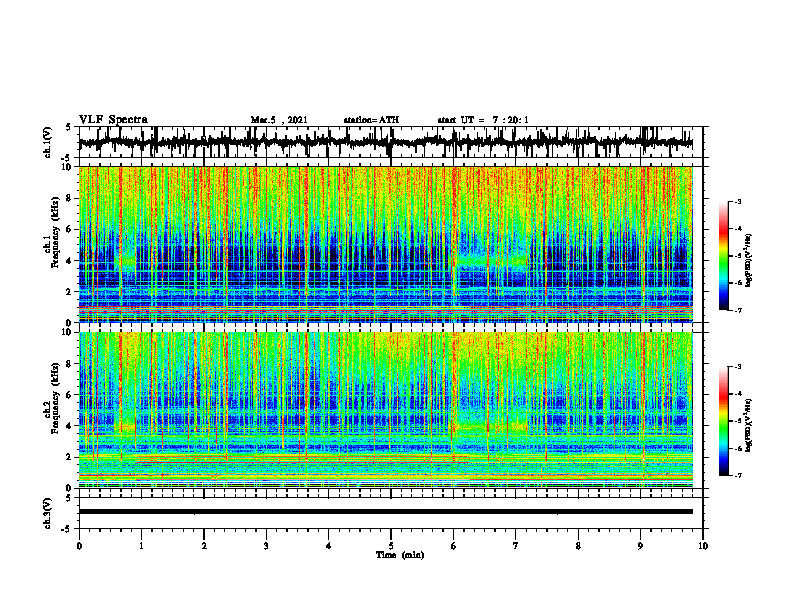Click the ch.1 "Frequency (kHz)" axis label
The image size is (792, 612).
55,231
